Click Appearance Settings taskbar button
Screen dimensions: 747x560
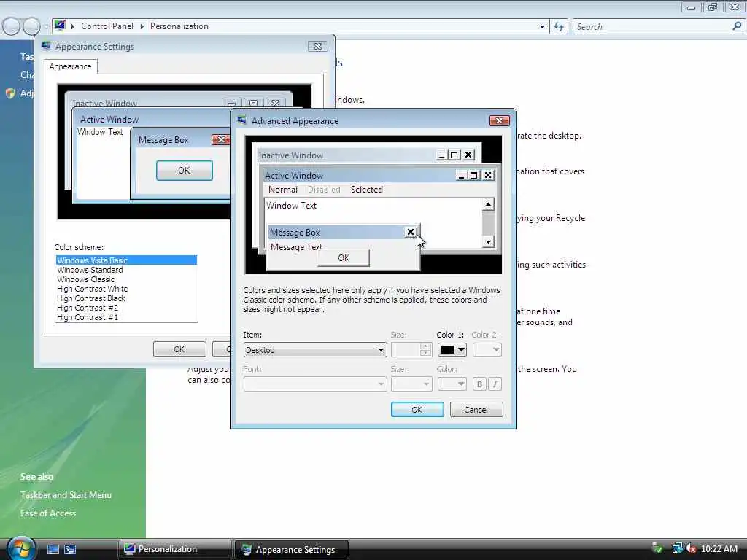pyautogui.click(x=292, y=549)
